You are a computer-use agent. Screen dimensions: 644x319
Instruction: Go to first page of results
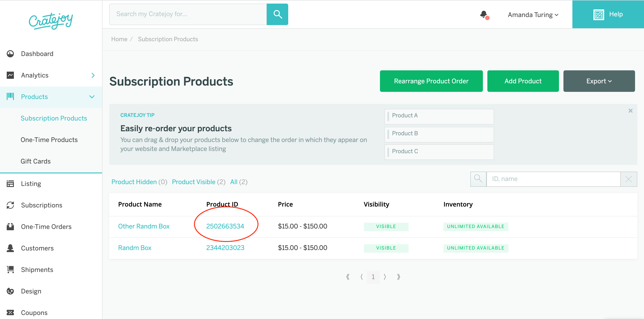(x=348, y=277)
